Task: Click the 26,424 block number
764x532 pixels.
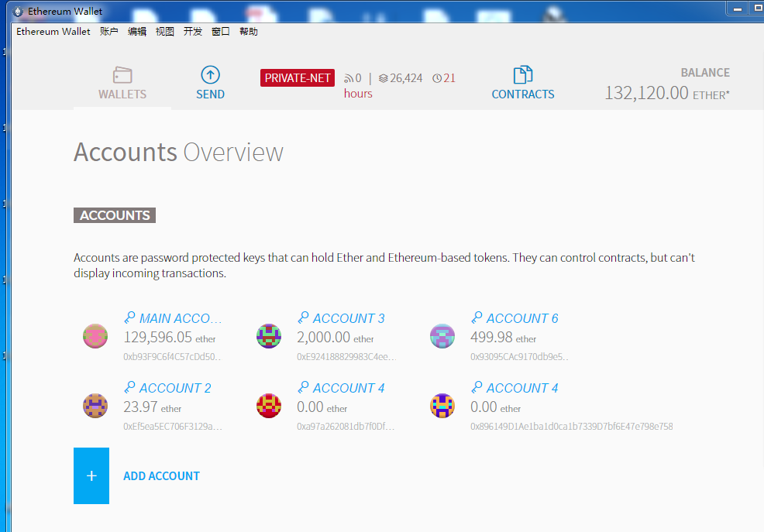Action: point(406,78)
